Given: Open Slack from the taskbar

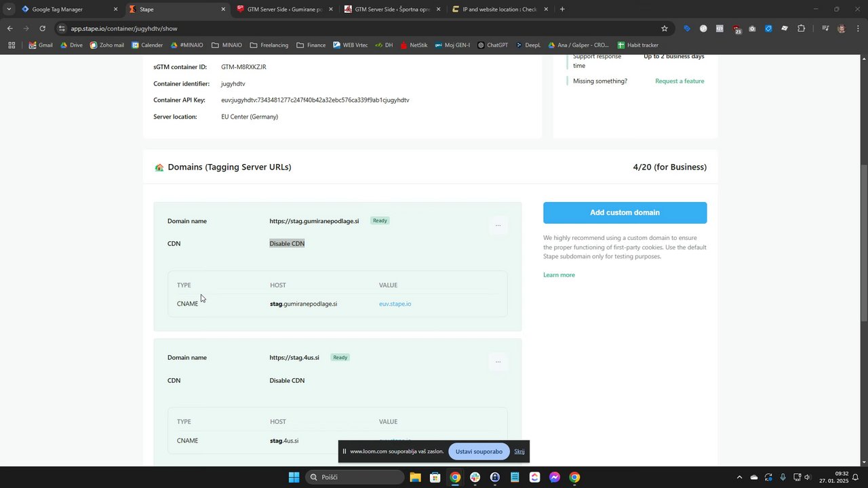Looking at the screenshot, I should (475, 477).
